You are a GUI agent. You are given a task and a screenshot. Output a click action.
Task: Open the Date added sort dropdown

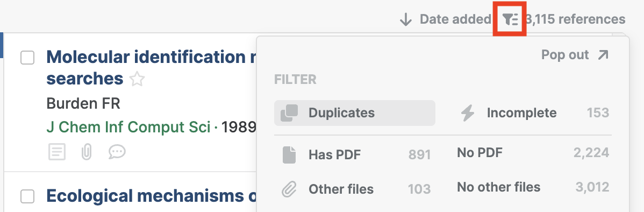[x=455, y=19]
